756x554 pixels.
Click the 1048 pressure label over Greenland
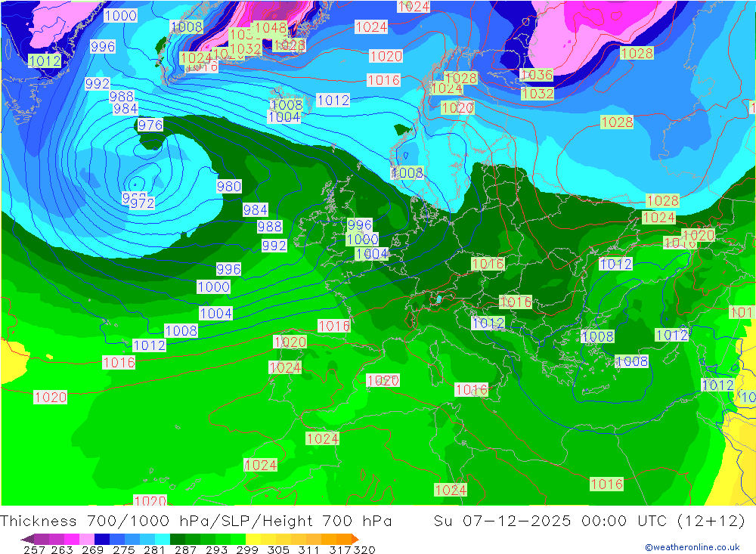(271, 28)
